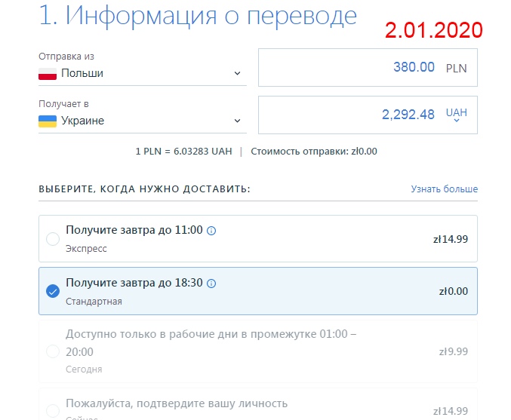Image resolution: width=511 pixels, height=420 pixels.
Task: Click the exchange rate 1 PLN = 6.03283 UAH
Action: pos(184,152)
